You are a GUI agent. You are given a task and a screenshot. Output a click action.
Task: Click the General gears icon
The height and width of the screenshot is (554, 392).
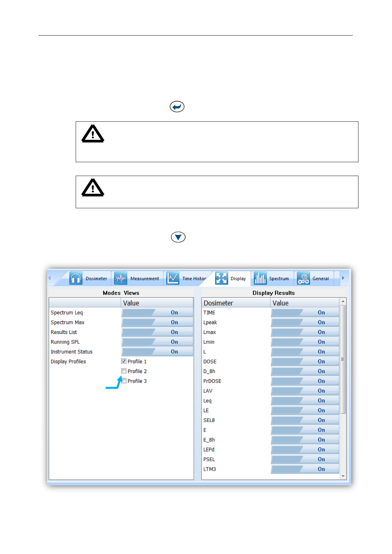click(303, 278)
